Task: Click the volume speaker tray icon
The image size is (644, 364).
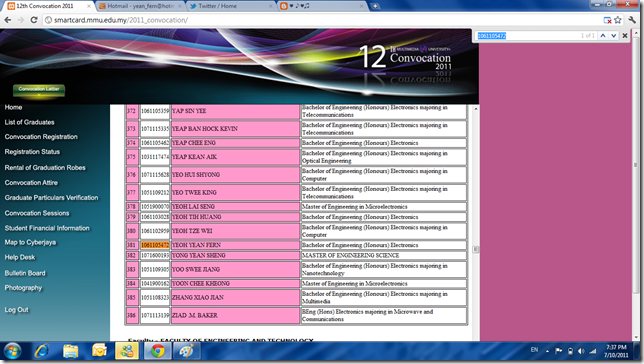Action: [x=581, y=351]
